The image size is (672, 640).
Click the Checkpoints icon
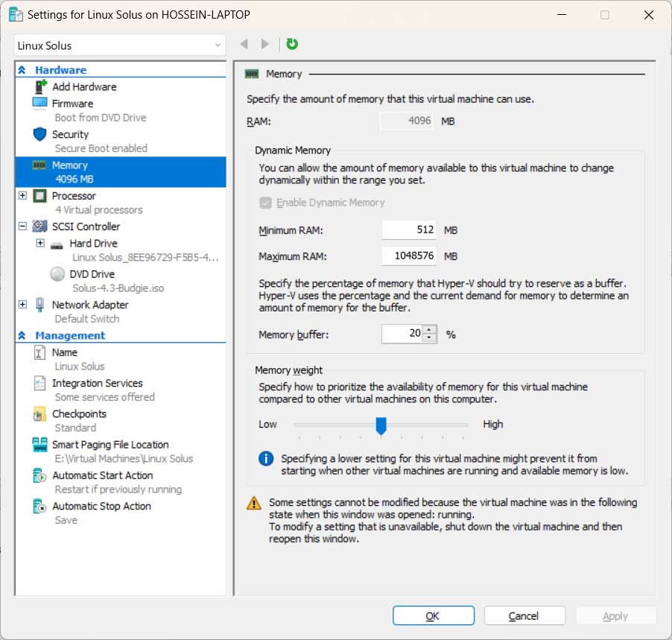coord(39,414)
